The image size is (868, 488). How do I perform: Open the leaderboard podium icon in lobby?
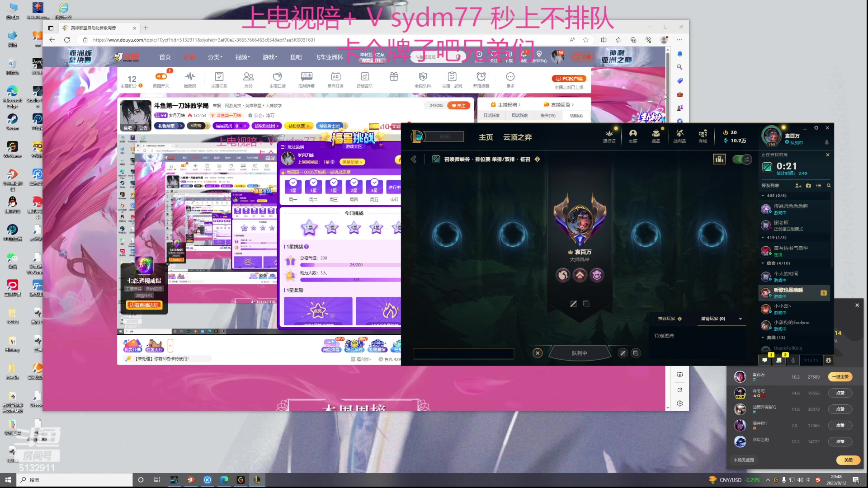point(719,159)
